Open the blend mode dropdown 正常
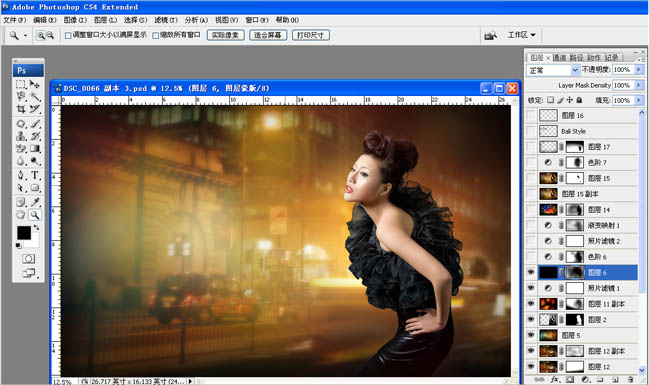Viewport: 650px width, 385px height. coord(553,70)
